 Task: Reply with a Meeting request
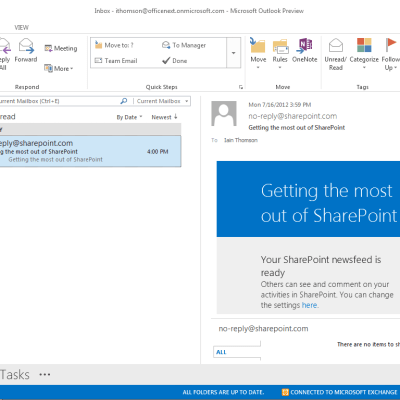point(61,48)
